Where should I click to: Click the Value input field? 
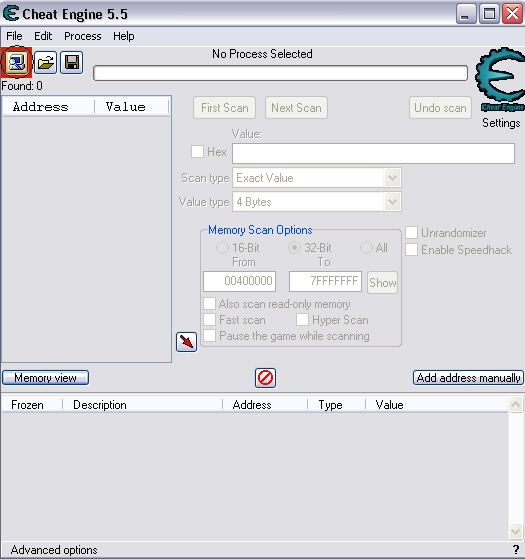click(x=374, y=154)
